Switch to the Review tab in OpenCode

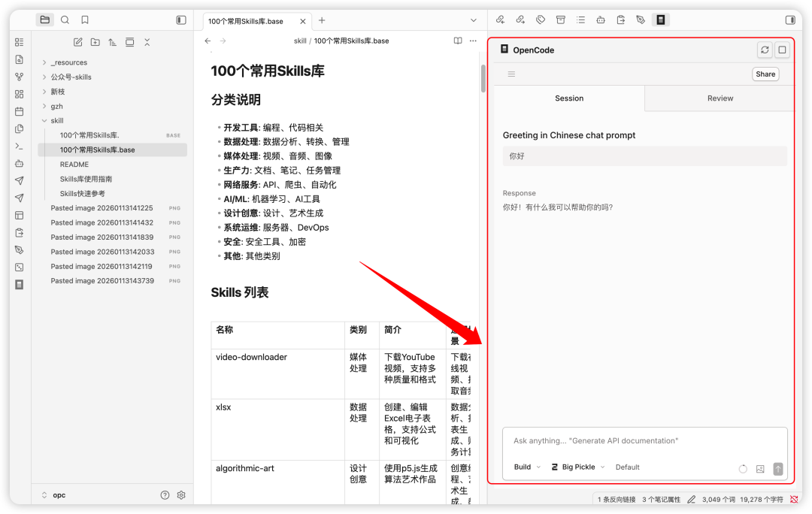720,98
